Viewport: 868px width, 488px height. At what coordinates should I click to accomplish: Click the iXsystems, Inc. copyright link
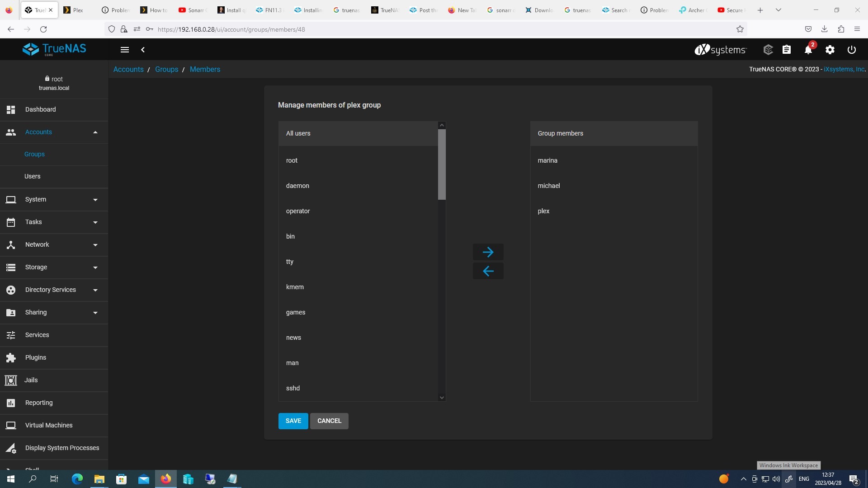pos(844,70)
